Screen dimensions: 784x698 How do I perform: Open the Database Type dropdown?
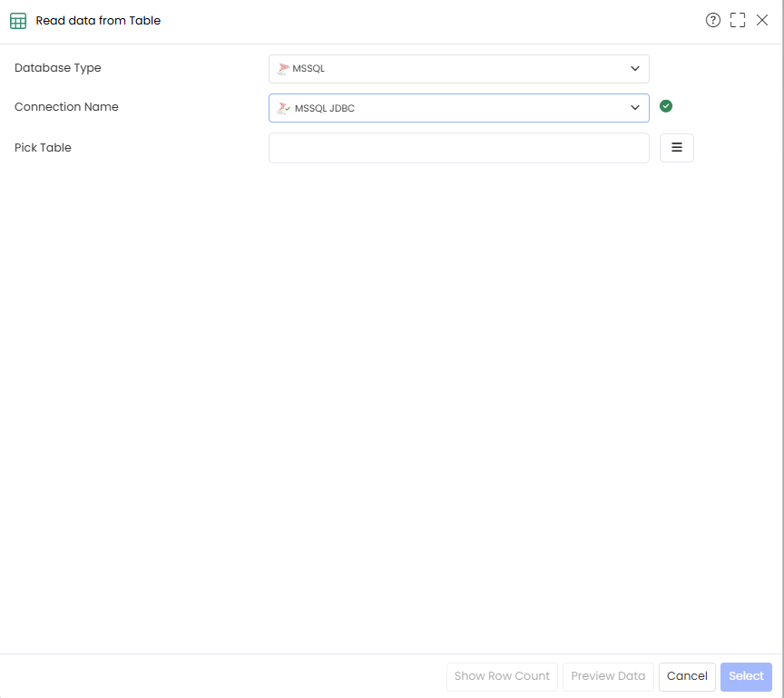[x=458, y=69]
